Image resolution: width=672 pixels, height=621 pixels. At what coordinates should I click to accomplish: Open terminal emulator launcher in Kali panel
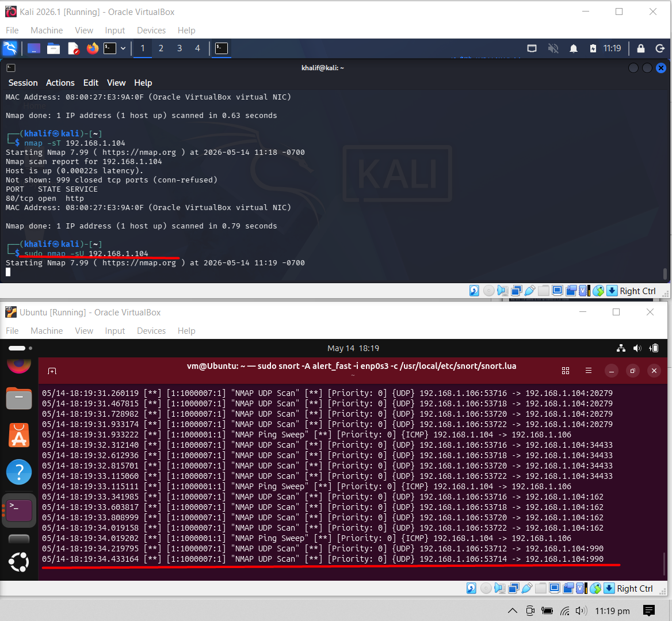pyautogui.click(x=110, y=48)
